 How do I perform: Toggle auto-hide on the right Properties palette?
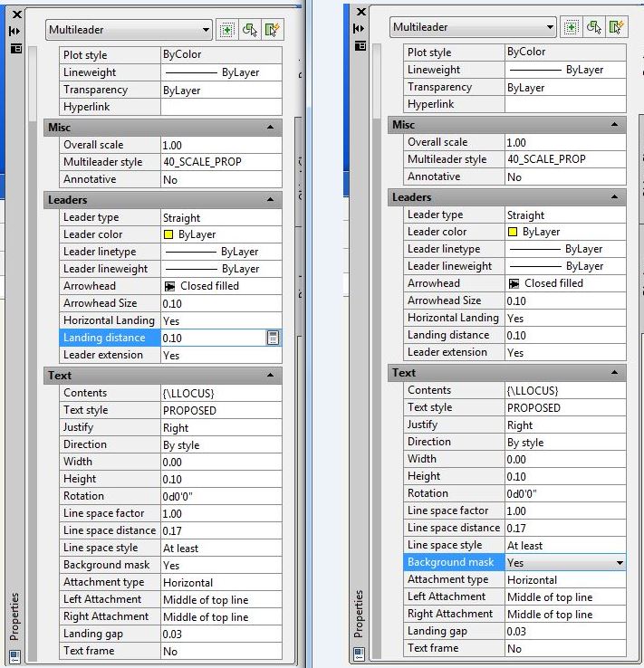pos(359,29)
